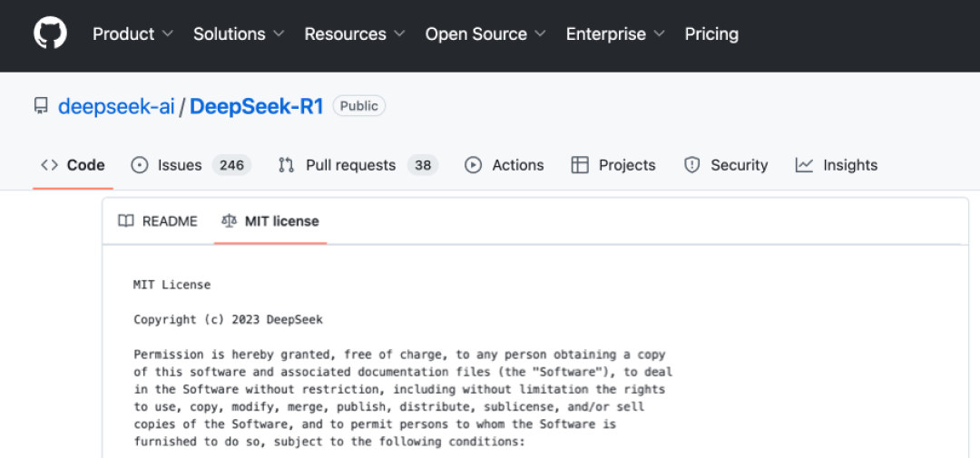The height and width of the screenshot is (458, 980).
Task: Click the GitHub Octocat logo
Action: 50,34
